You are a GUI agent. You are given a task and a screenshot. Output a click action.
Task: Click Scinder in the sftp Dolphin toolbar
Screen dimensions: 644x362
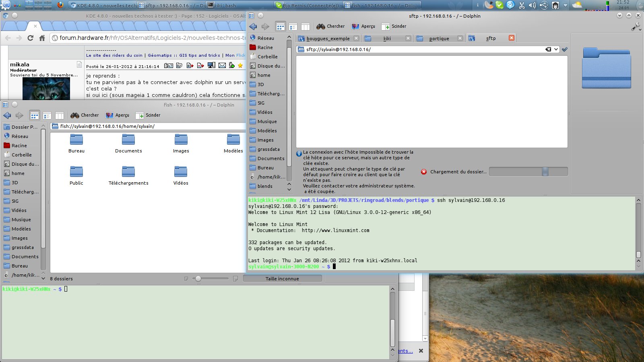tap(394, 27)
